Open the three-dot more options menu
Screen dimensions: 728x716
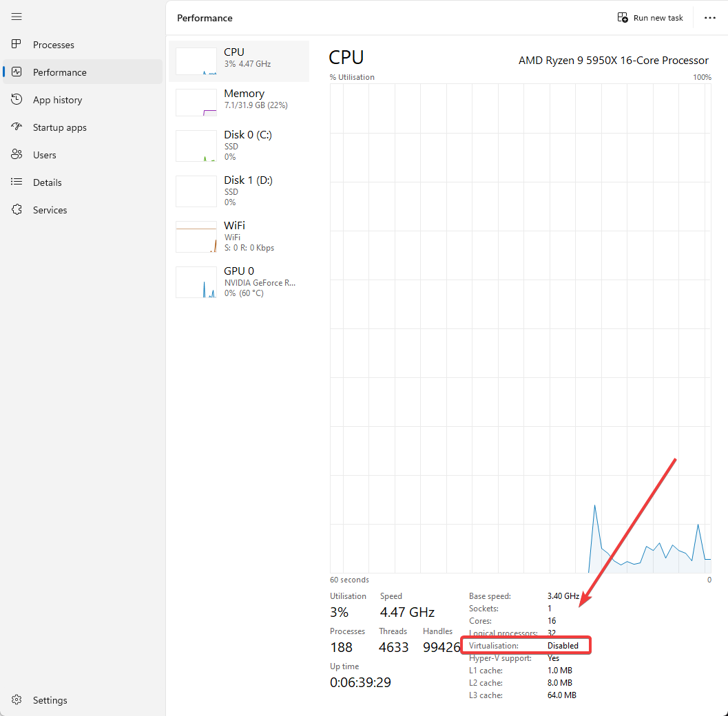(x=710, y=18)
